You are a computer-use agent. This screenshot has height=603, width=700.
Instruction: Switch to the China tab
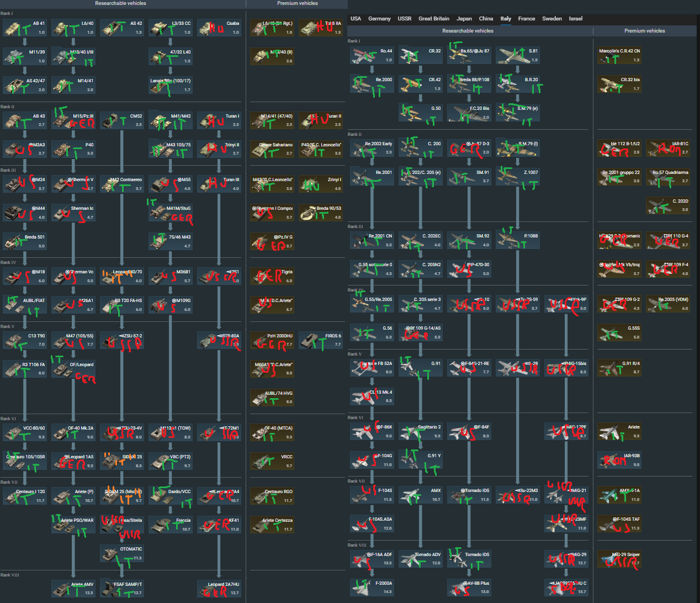(x=486, y=18)
